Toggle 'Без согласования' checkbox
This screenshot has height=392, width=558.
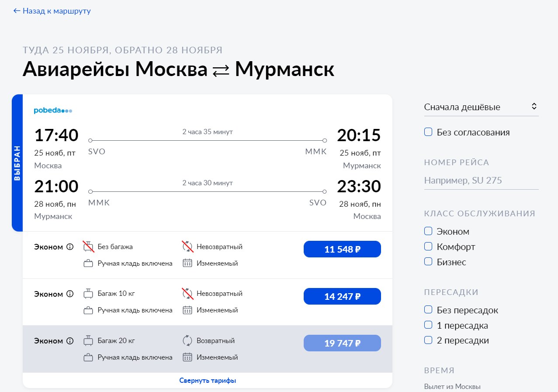click(x=428, y=132)
